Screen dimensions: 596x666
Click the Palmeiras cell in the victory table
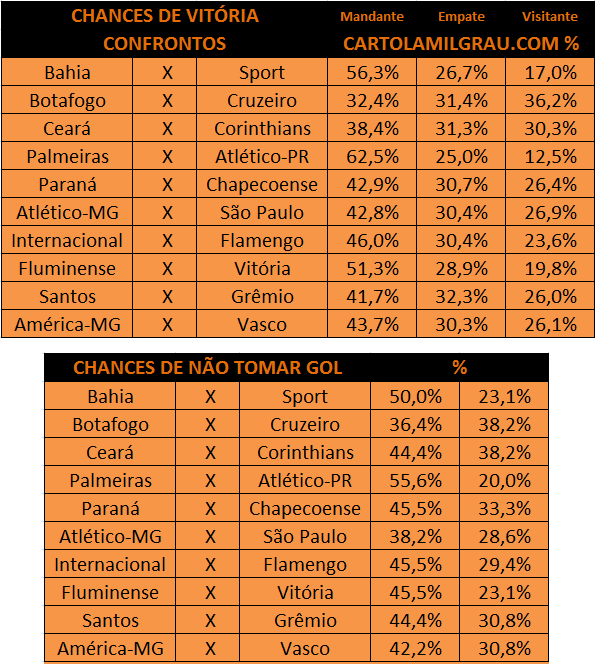pyautogui.click(x=67, y=156)
